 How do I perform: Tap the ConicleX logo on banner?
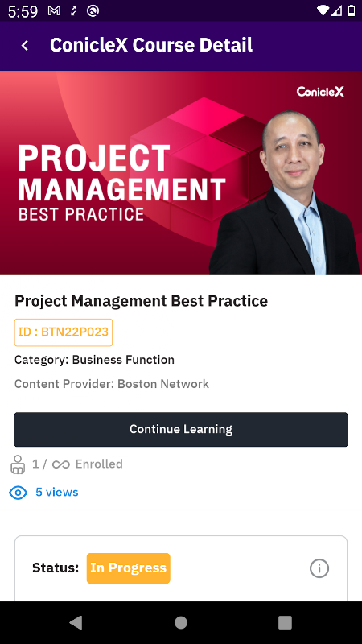point(320,92)
